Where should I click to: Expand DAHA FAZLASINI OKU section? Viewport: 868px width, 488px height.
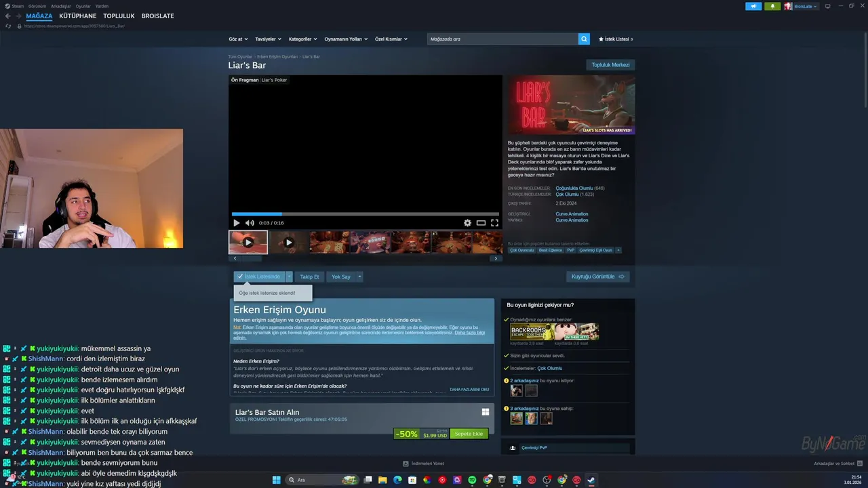pos(469,390)
